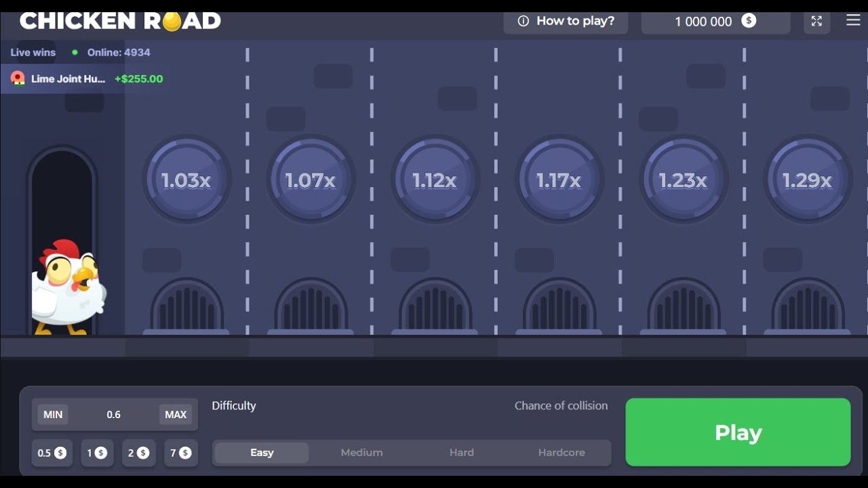Set bet to MAX
Viewport: 868px width, 488px height.
[176, 415]
